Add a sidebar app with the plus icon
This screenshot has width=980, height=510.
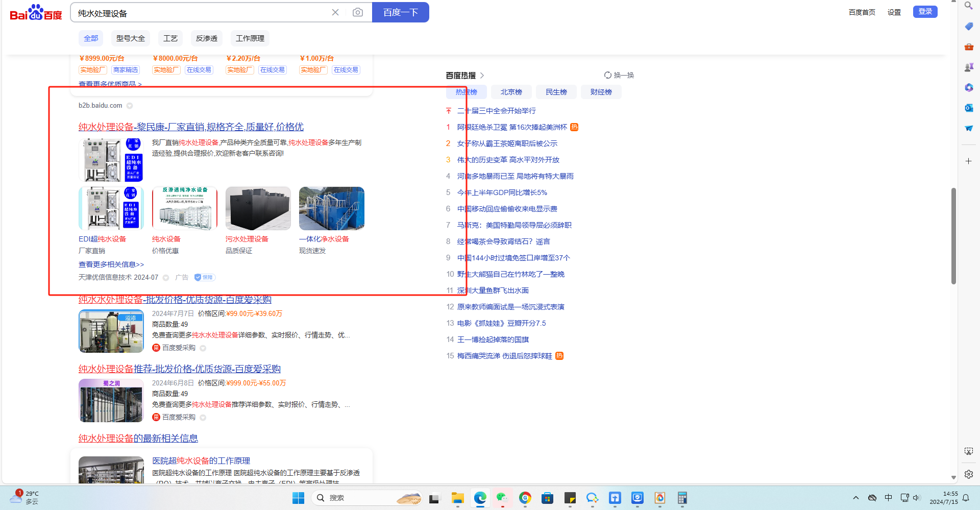click(969, 161)
